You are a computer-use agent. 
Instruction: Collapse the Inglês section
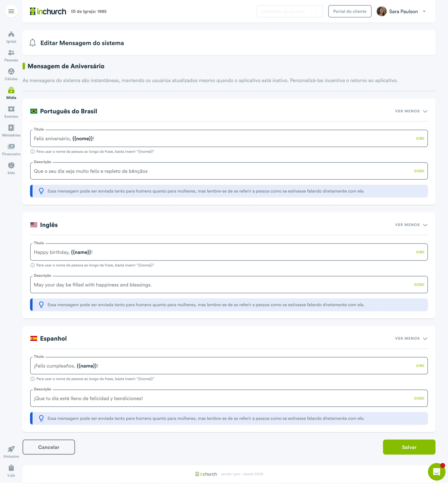click(x=411, y=225)
